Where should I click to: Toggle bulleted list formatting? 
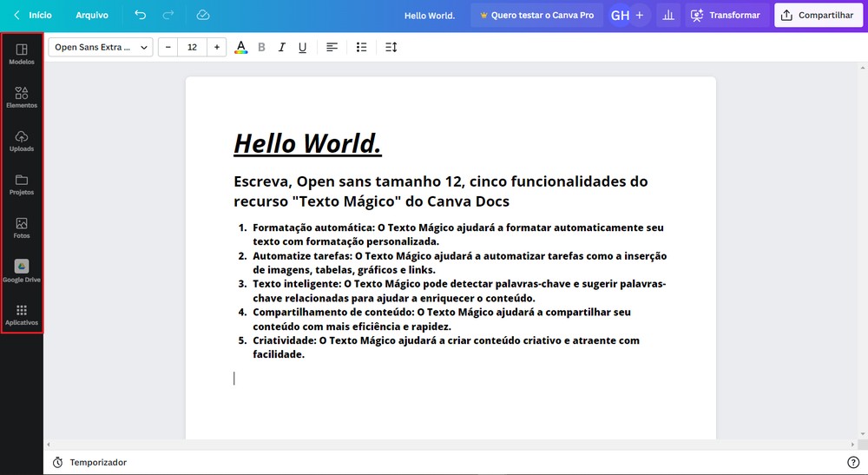point(361,47)
